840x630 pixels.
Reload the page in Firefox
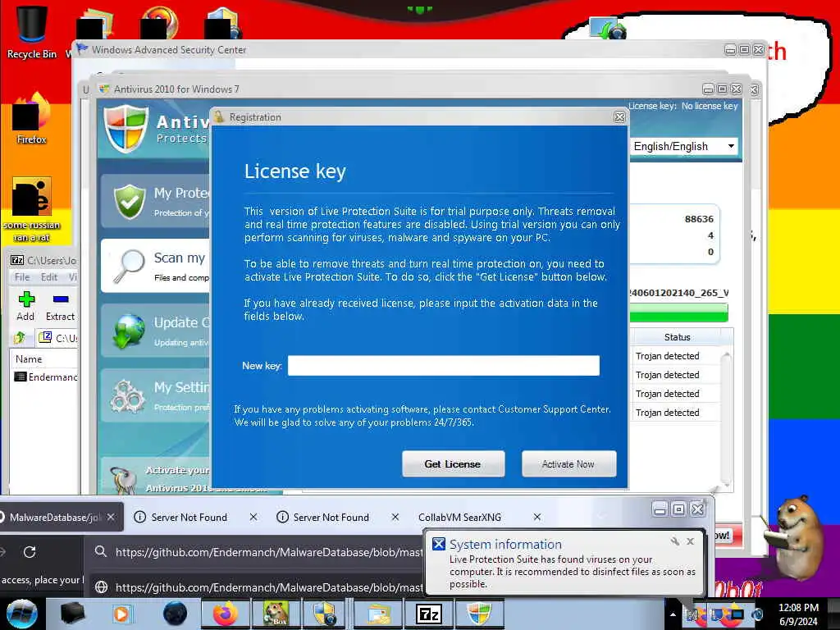click(30, 552)
